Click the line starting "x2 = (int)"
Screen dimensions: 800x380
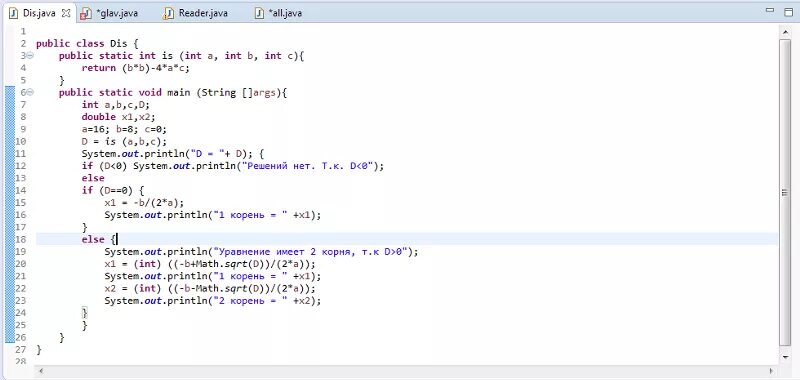pos(210,288)
